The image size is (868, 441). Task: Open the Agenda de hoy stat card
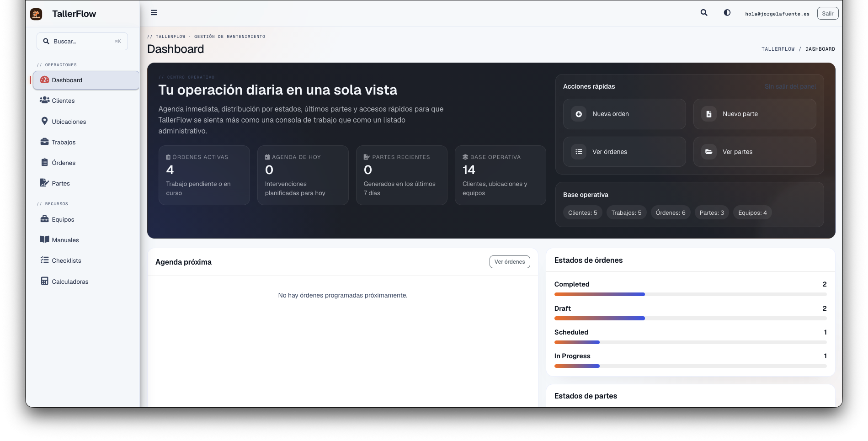click(x=303, y=175)
